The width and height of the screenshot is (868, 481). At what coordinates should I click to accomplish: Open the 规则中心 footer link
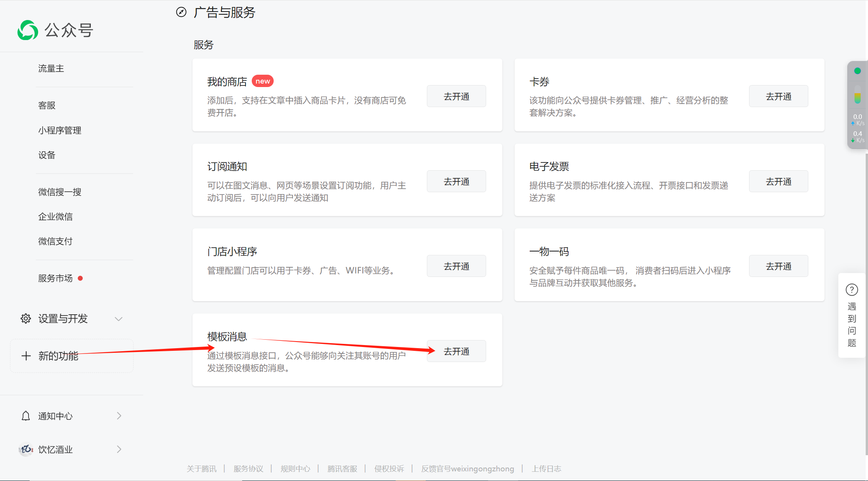(x=295, y=469)
